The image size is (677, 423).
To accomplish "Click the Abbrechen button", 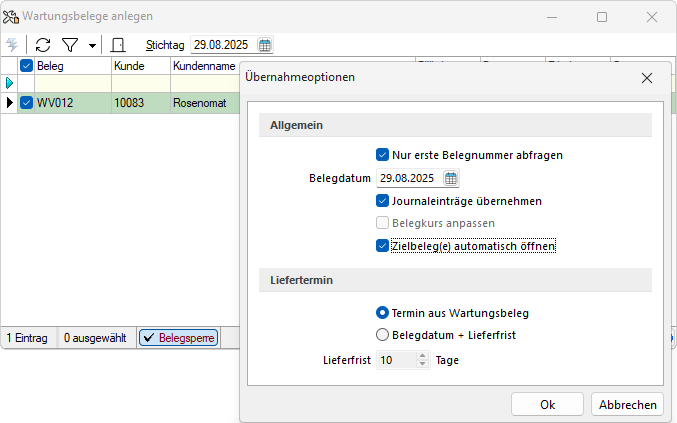I will 628,404.
